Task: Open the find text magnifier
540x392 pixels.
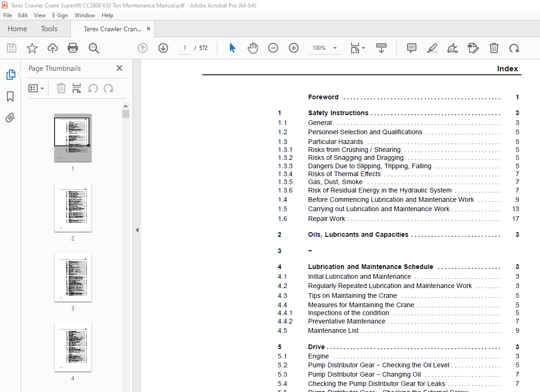Action: (x=94, y=48)
